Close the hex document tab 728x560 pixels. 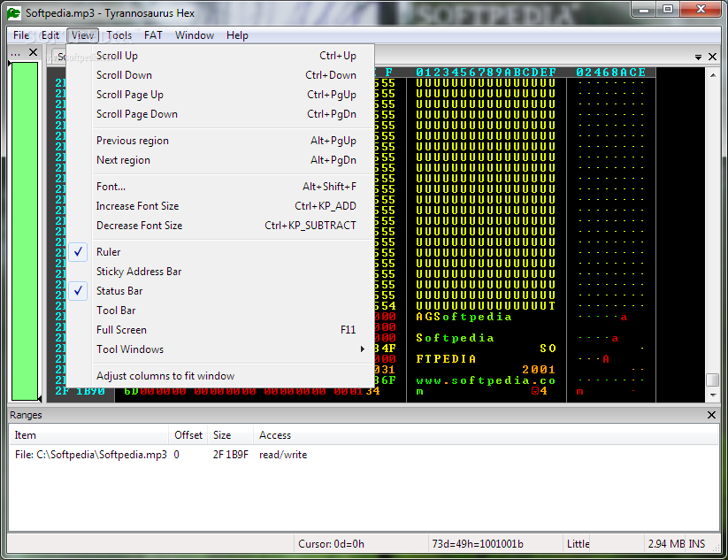click(x=713, y=57)
